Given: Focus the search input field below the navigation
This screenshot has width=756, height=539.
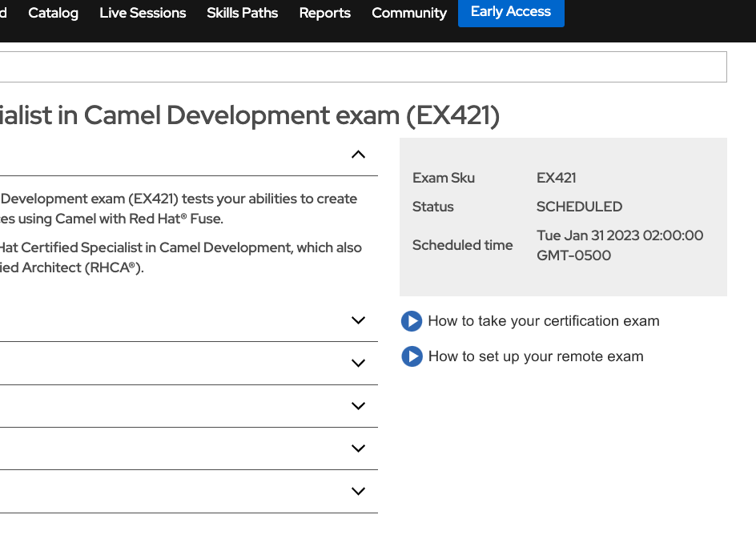Looking at the screenshot, I should [360, 67].
